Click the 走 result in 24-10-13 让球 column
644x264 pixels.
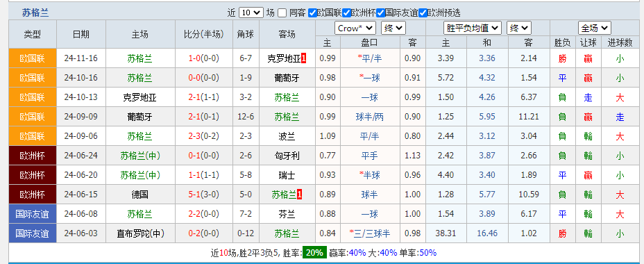click(x=588, y=97)
